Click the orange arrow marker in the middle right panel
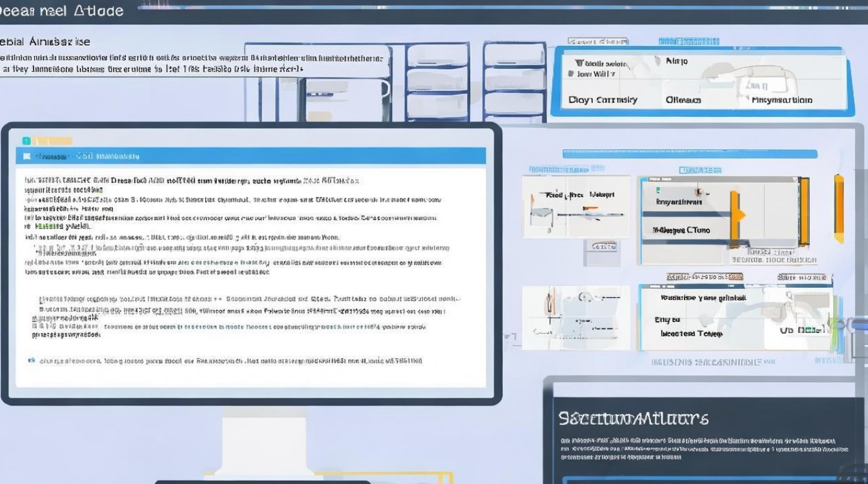 click(x=738, y=215)
